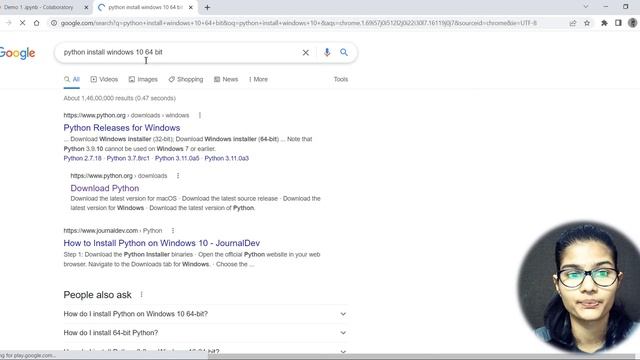The width and height of the screenshot is (640, 360).
Task: Open the tab search chevron in title bar
Action: [x=586, y=7]
